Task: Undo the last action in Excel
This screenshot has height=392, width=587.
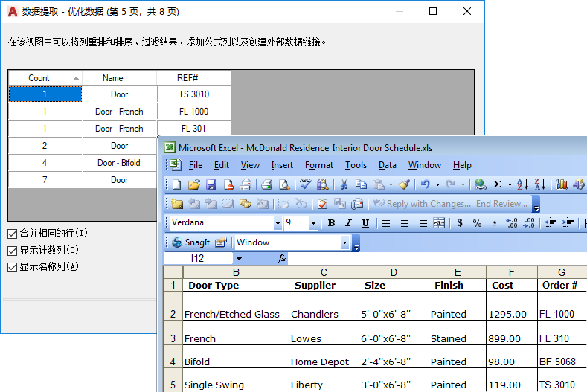Action: [425, 184]
